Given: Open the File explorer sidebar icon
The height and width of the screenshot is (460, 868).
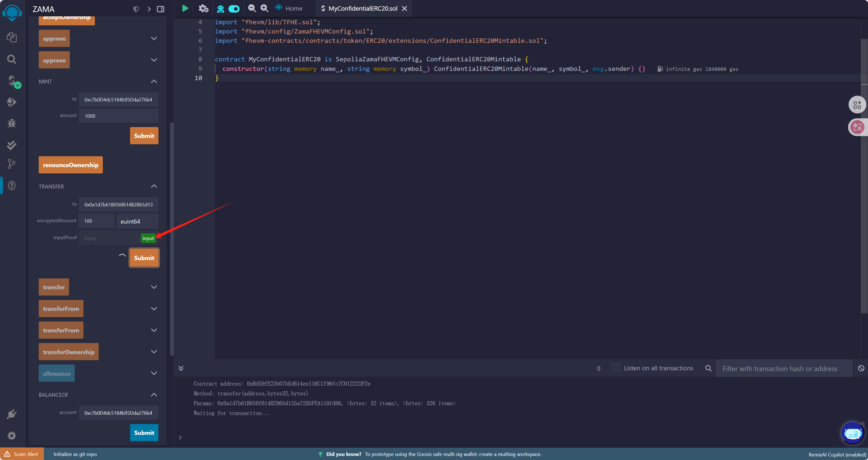Looking at the screenshot, I should click(x=12, y=37).
